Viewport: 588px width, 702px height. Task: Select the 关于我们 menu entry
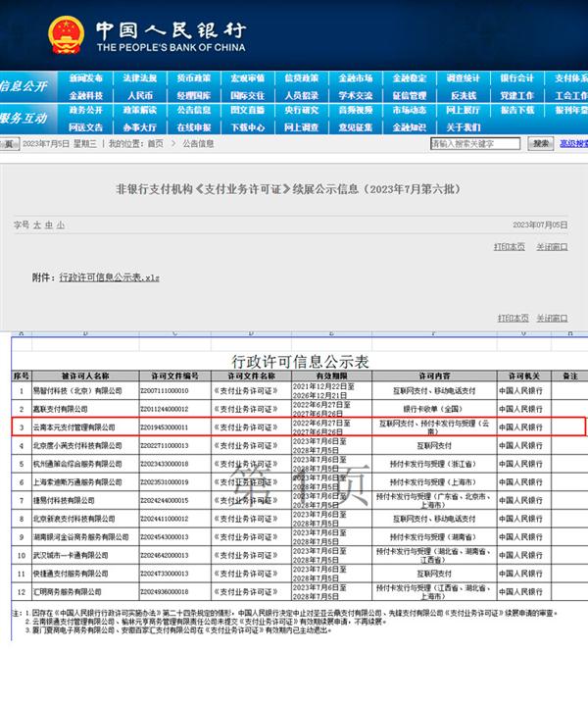[x=464, y=127]
